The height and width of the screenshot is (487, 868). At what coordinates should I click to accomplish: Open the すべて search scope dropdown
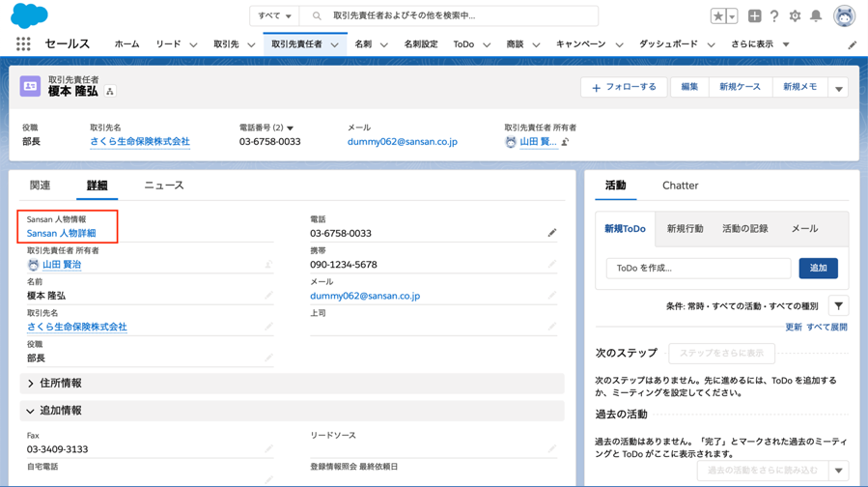pos(274,16)
